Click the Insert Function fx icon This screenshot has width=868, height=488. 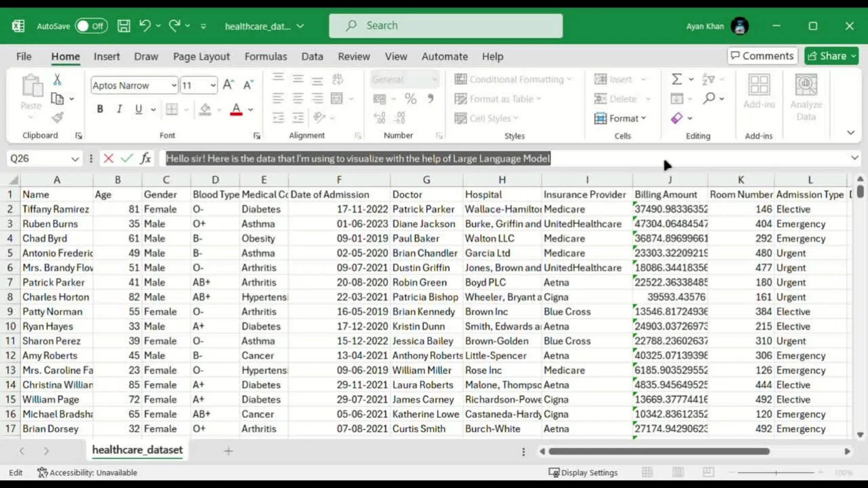pos(145,158)
